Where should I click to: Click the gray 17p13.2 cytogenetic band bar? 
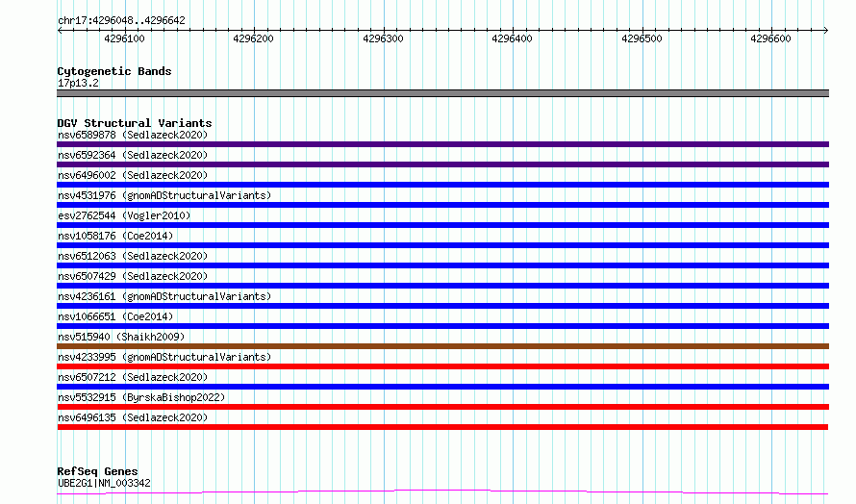(x=442, y=93)
